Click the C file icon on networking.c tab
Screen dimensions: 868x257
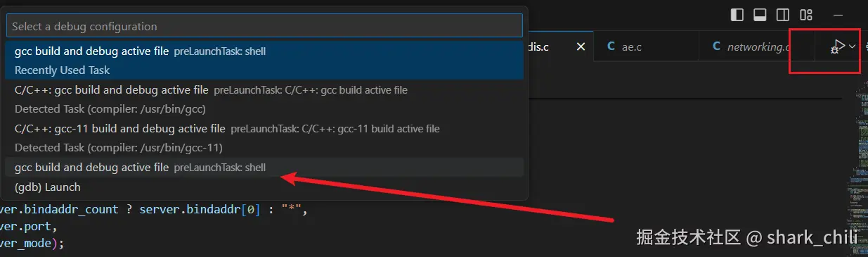716,46
